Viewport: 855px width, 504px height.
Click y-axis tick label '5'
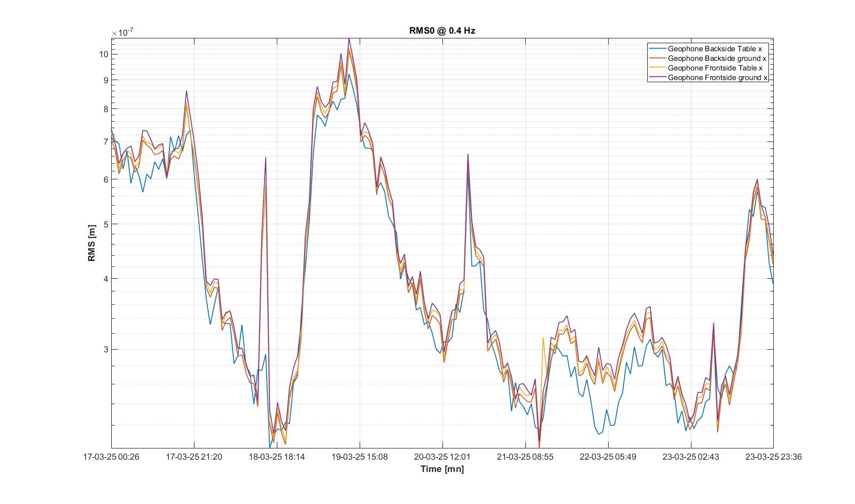coord(106,224)
